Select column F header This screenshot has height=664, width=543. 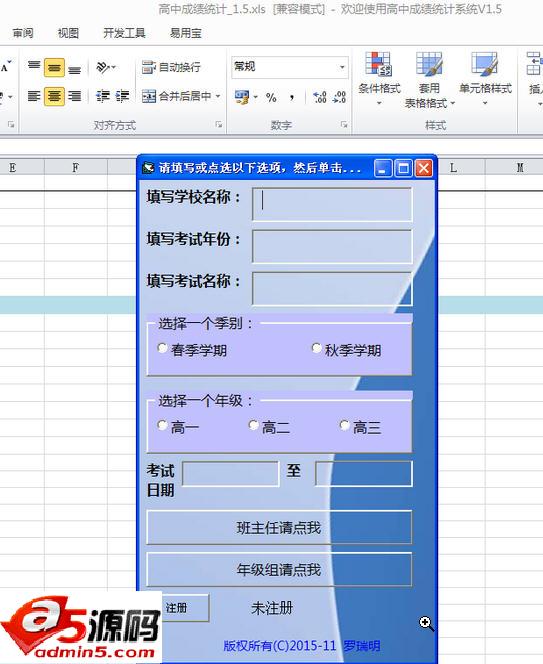coord(75,168)
